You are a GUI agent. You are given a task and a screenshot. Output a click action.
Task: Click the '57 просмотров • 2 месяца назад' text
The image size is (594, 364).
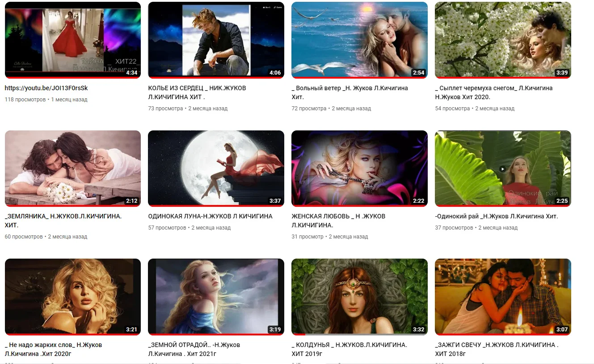[x=190, y=228]
